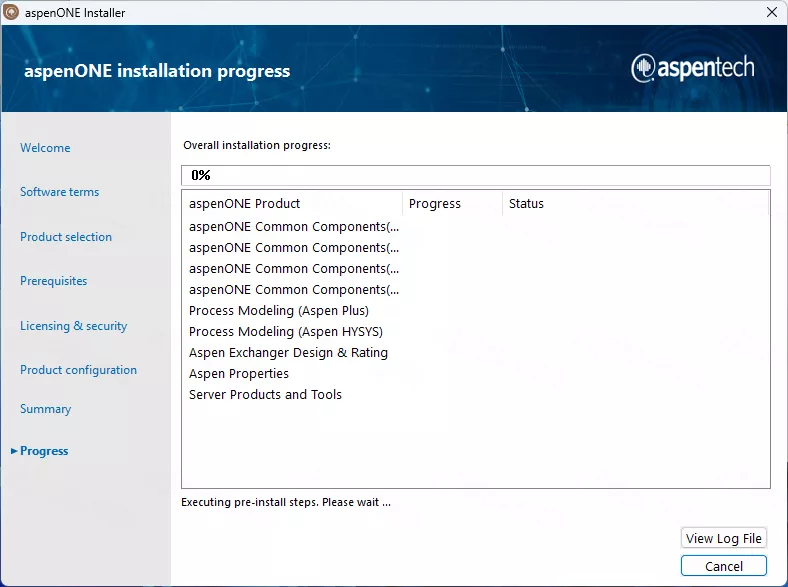Select Aspen Exchanger Design & Rating row
This screenshot has width=788, height=587.
click(x=288, y=353)
